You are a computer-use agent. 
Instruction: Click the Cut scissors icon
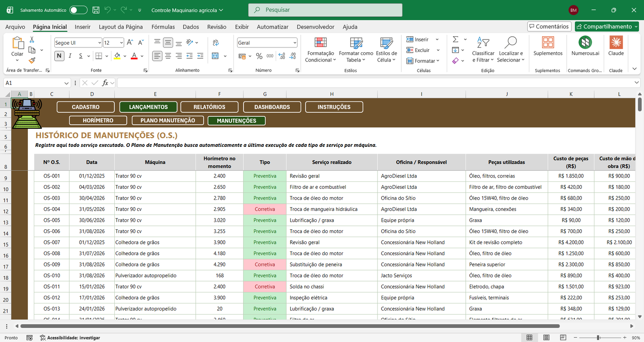click(x=32, y=39)
